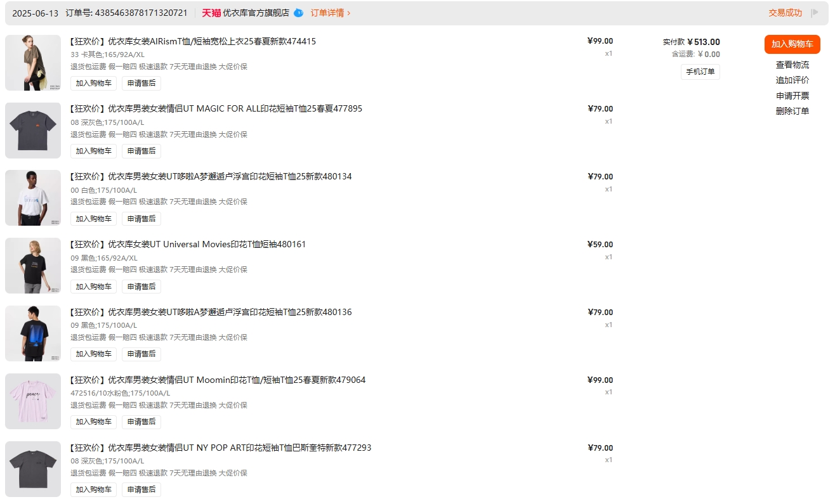The image size is (835, 504).
Task: Click 加入购物车 under 480134 item
Action: tap(93, 219)
